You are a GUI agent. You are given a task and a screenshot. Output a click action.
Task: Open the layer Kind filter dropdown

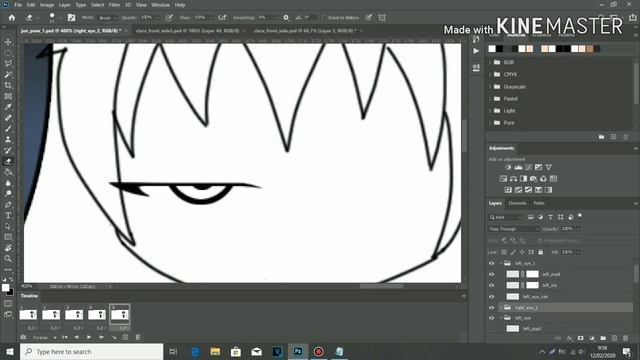pyautogui.click(x=506, y=217)
